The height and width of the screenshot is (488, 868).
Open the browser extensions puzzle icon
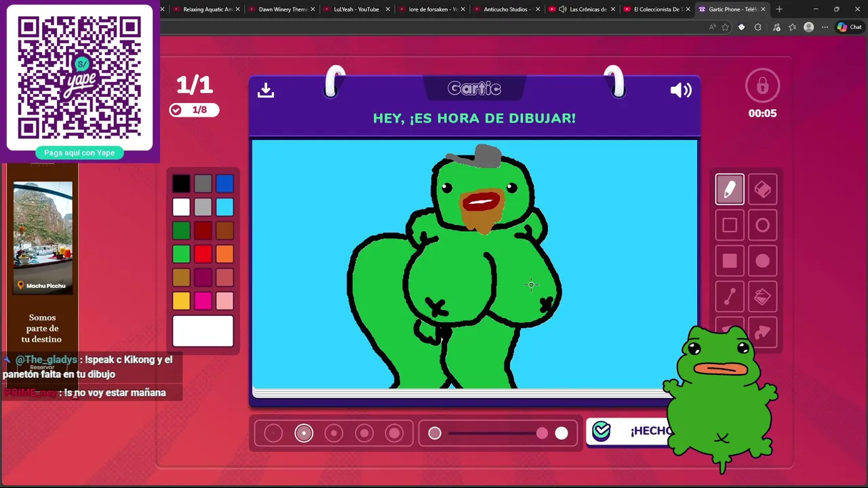(x=757, y=27)
